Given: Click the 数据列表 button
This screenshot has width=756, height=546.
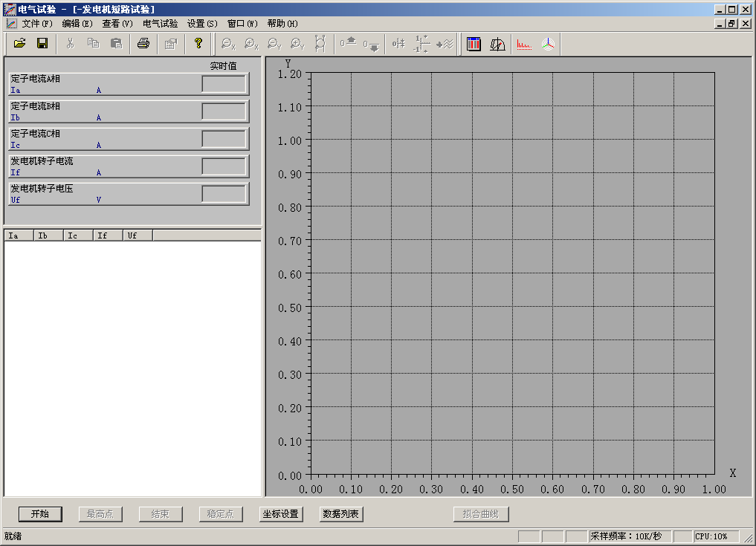Looking at the screenshot, I should click(x=340, y=514).
